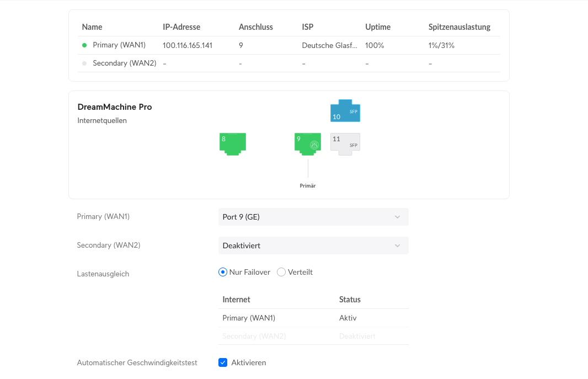
Task: Select Nur Failover radio button
Action: pyautogui.click(x=223, y=272)
